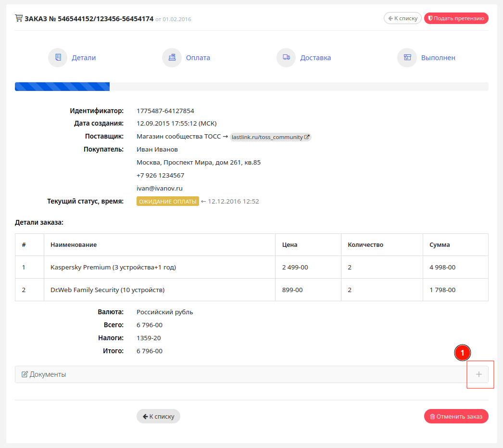Click the order progress bar
This screenshot has width=503, height=448.
pyautogui.click(x=251, y=87)
